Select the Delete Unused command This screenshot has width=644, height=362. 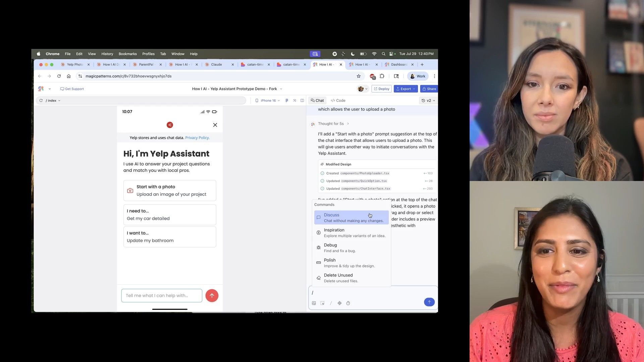[351, 278]
